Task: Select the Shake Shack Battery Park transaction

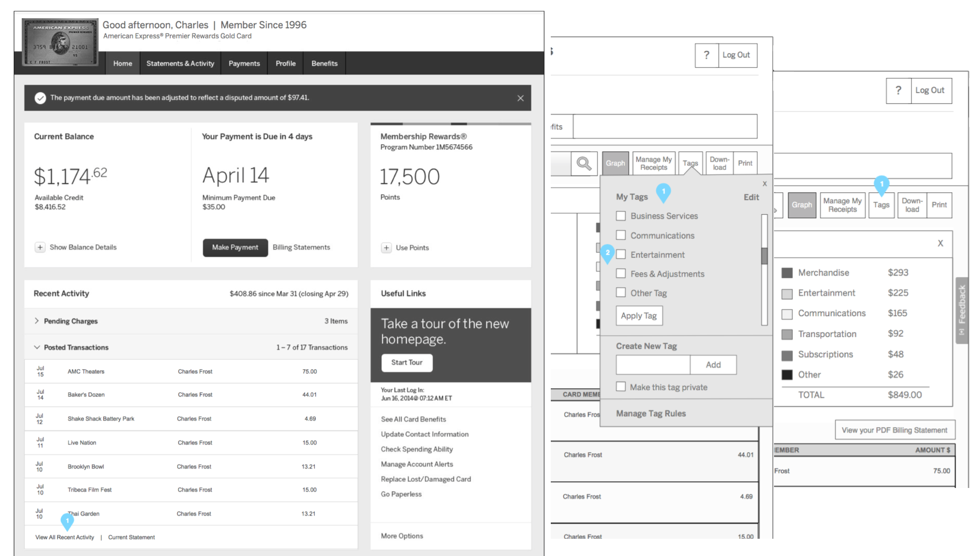Action: pyautogui.click(x=191, y=419)
